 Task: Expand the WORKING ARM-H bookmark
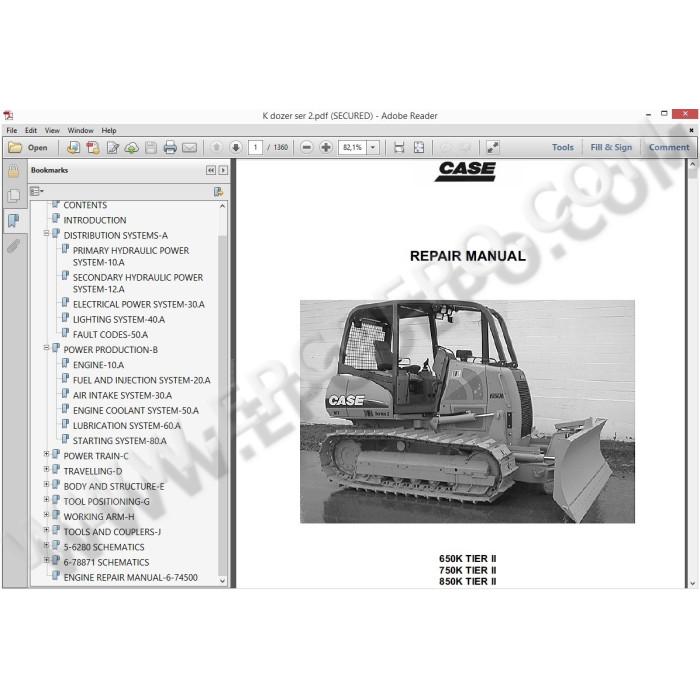(46, 515)
